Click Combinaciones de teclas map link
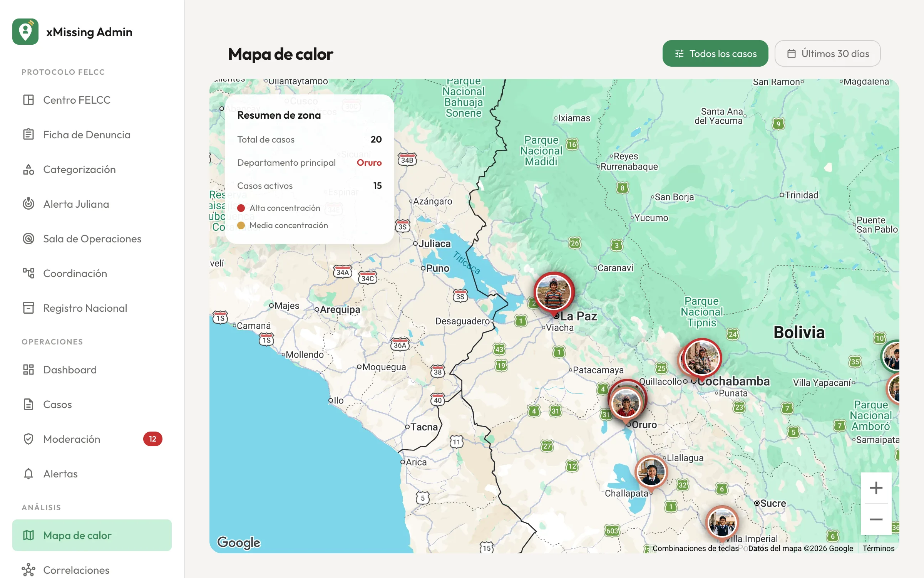The width and height of the screenshot is (924, 578). [695, 548]
